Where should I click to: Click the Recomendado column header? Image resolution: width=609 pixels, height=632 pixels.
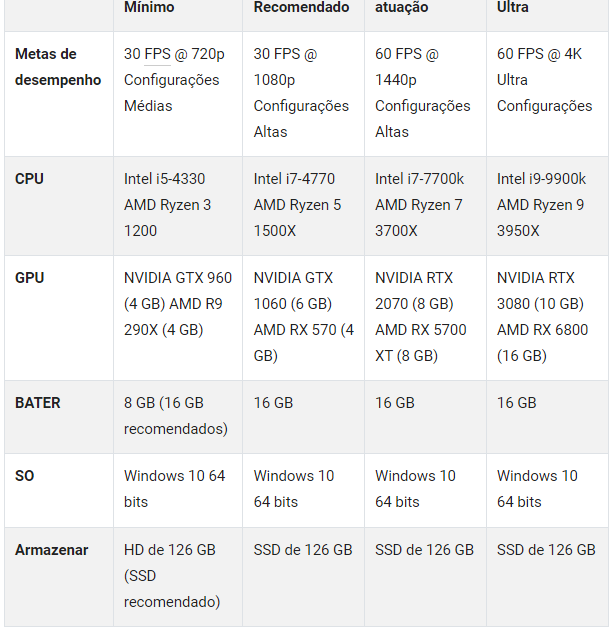[301, 8]
